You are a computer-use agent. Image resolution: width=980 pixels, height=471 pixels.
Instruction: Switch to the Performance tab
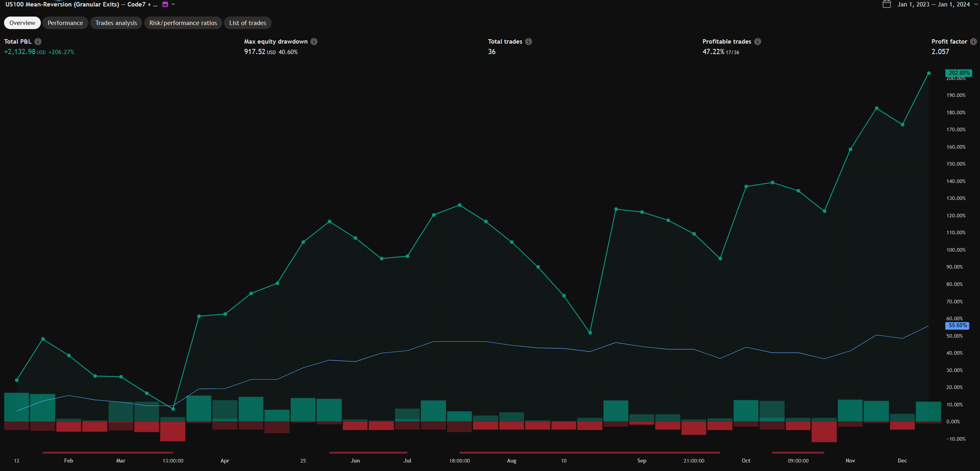65,23
